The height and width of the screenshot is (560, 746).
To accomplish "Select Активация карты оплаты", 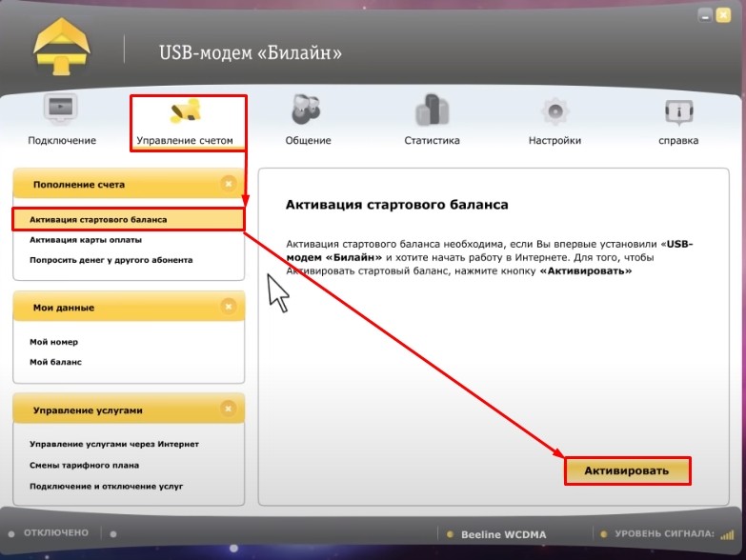I will point(86,240).
